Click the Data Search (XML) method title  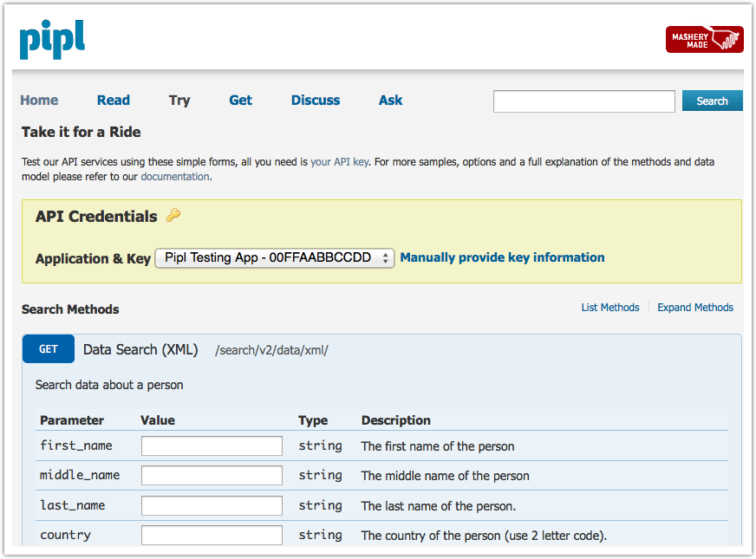pyautogui.click(x=140, y=349)
